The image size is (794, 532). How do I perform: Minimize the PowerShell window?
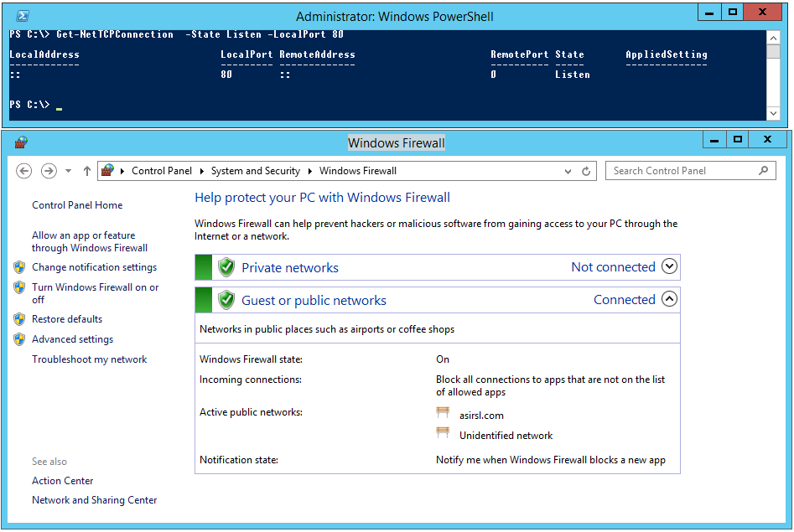(x=709, y=13)
